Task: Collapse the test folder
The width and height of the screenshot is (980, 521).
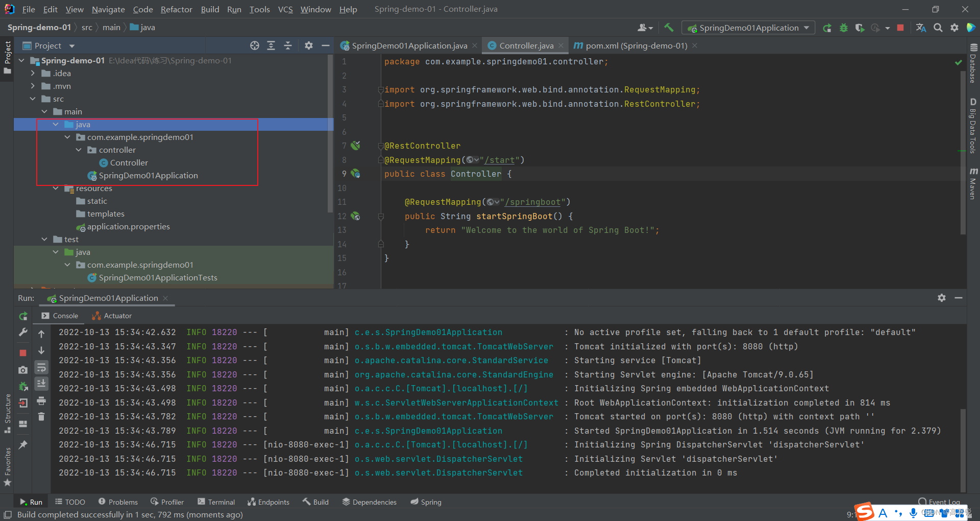Action: (44, 239)
